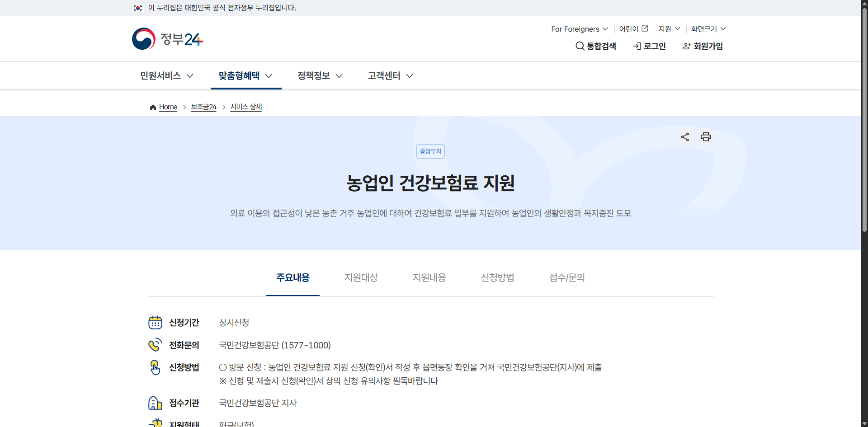Click the home icon in the breadcrumb
Viewport: 868px width, 427px height.
pyautogui.click(x=152, y=107)
